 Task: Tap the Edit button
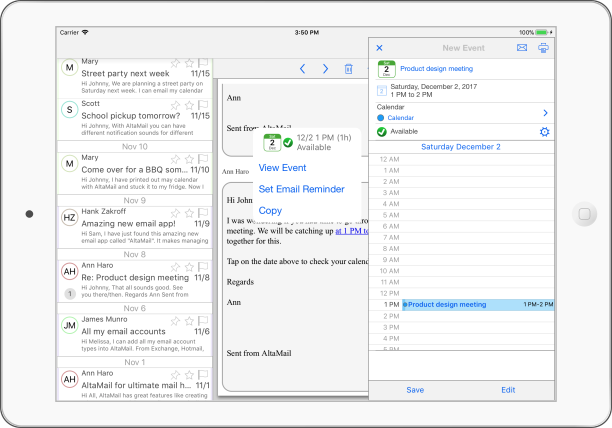click(x=508, y=390)
